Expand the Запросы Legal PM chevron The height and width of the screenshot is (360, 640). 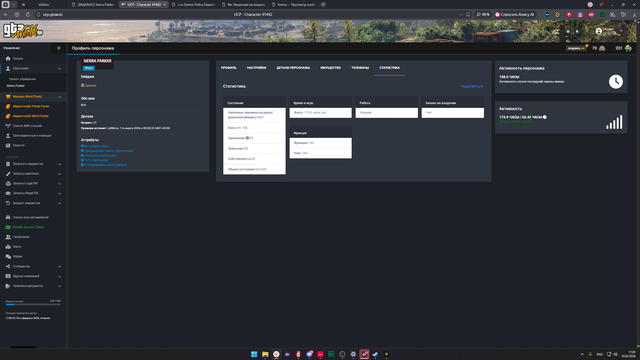[x=60, y=184]
